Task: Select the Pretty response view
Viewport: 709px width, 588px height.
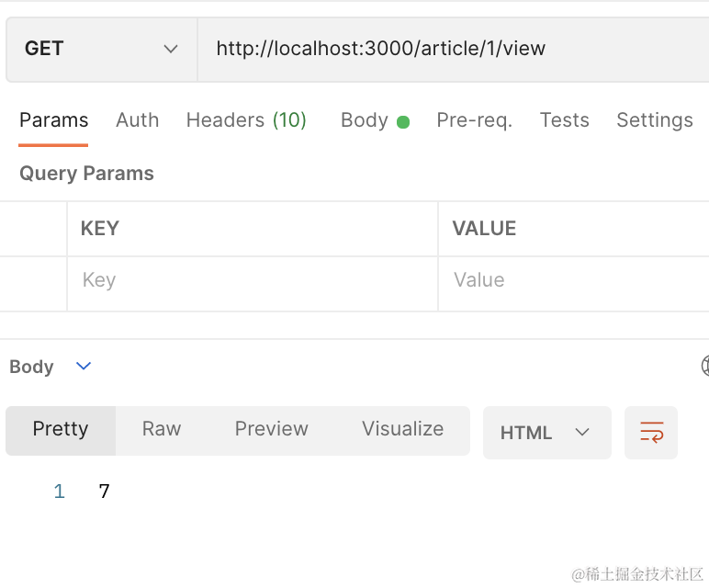Action: tap(61, 429)
